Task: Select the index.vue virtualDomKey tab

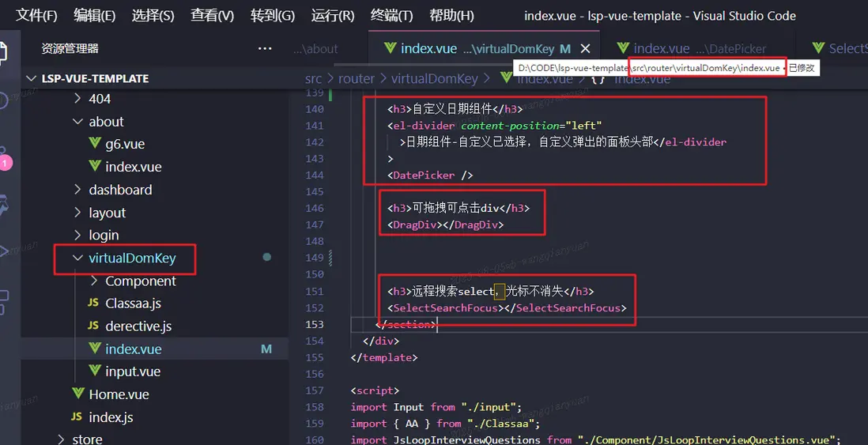Action: (x=485, y=49)
